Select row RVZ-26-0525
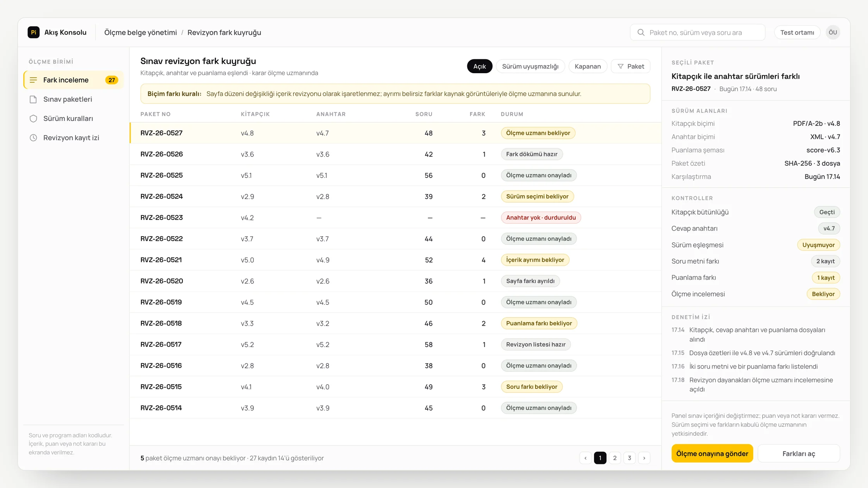 click(x=395, y=175)
